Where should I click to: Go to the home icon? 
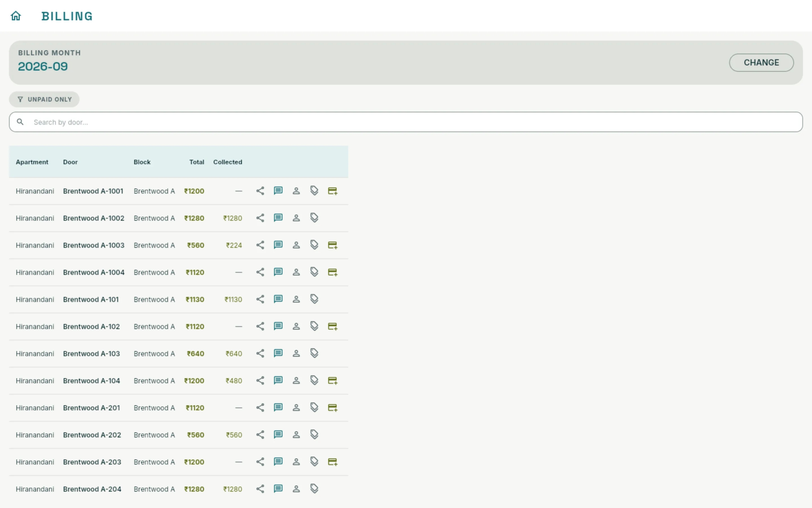coord(16,16)
